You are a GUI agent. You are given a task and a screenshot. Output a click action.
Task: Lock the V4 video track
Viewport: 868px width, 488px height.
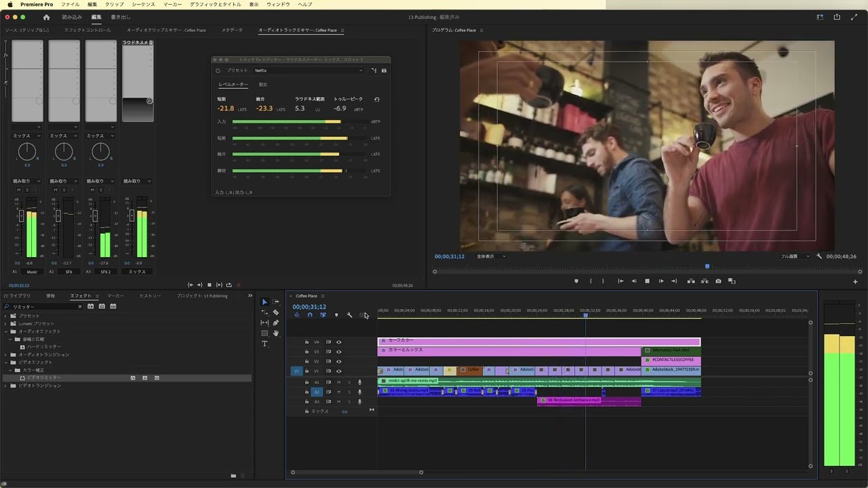307,342
